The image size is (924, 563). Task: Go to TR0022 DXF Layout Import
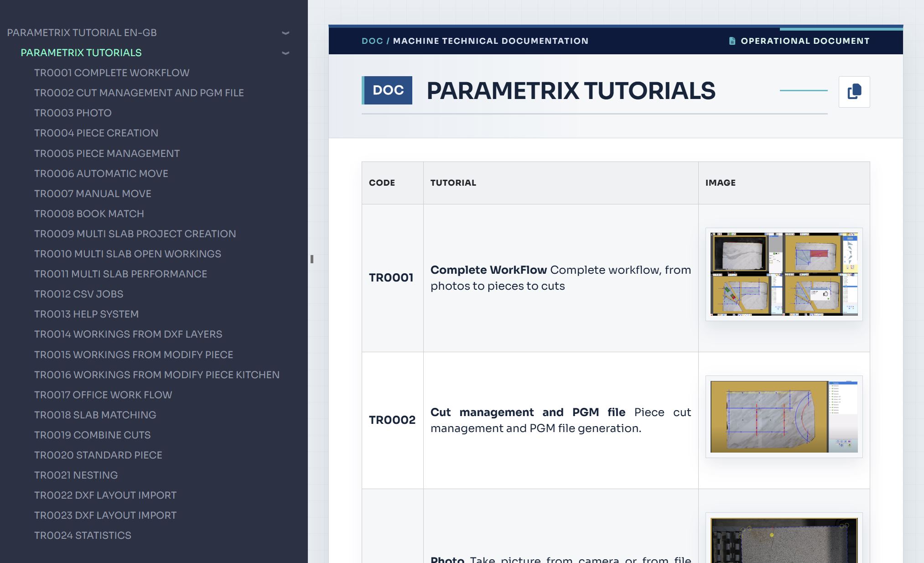pos(105,495)
